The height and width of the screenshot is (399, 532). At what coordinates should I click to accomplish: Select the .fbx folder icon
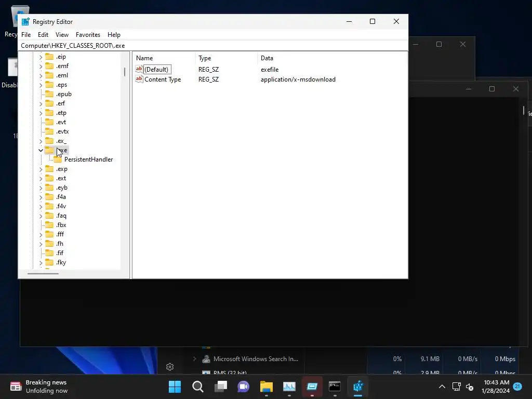(x=49, y=225)
